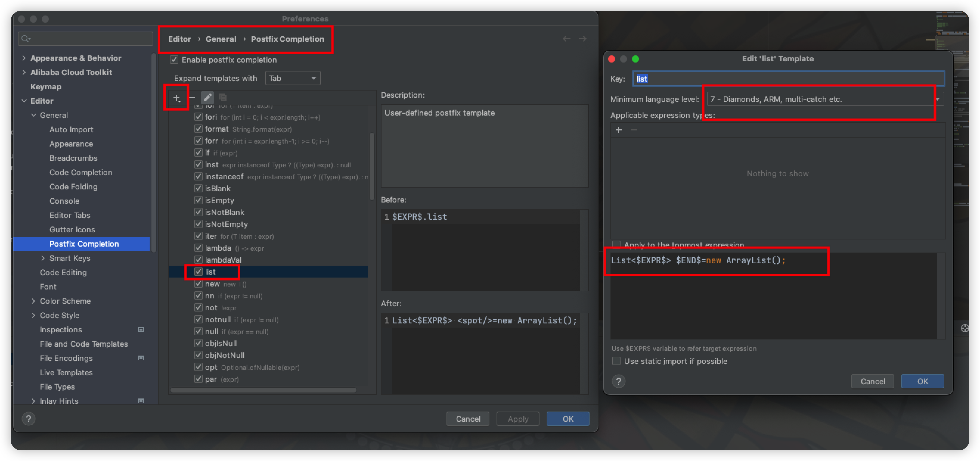Viewport: 980px width, 461px height.
Task: Uncheck the 'notnull' template checkbox
Action: (198, 319)
